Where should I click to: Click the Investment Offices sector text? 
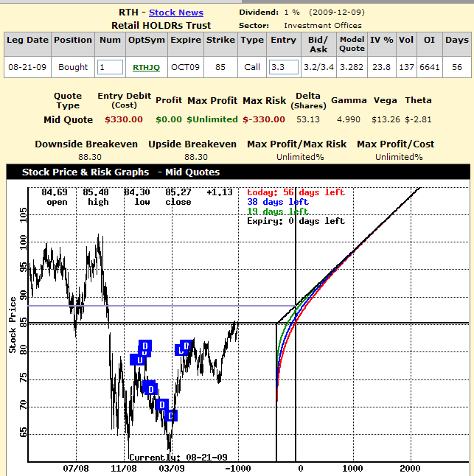[x=323, y=26]
